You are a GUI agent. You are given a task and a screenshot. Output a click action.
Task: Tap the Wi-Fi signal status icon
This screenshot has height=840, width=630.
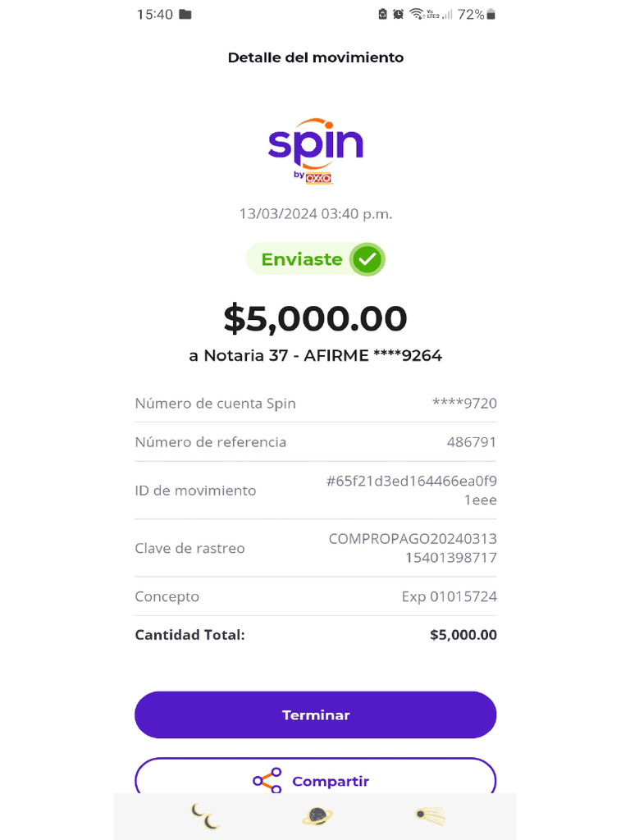tap(417, 14)
